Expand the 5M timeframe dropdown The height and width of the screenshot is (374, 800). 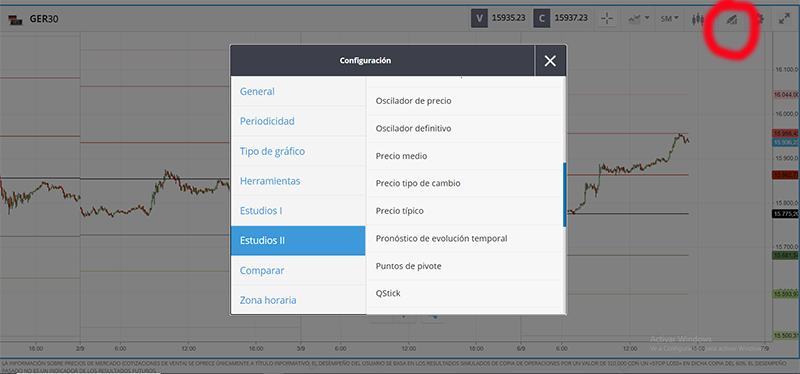pos(669,19)
